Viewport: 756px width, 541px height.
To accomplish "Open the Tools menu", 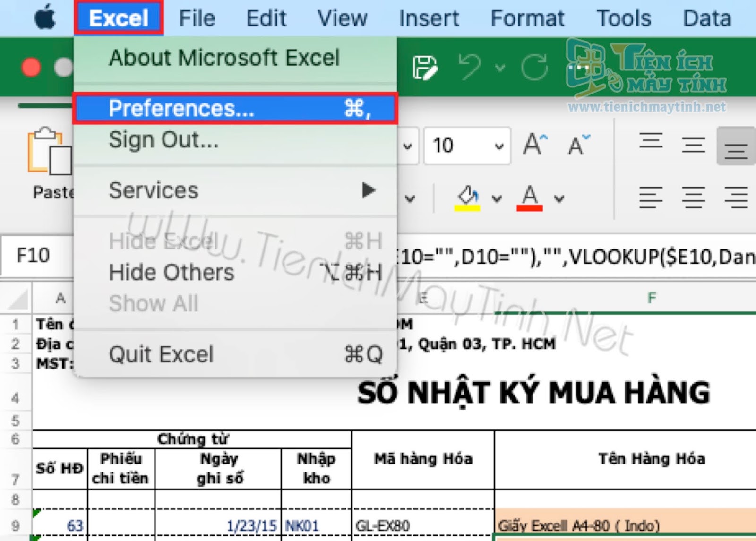I will 624,18.
